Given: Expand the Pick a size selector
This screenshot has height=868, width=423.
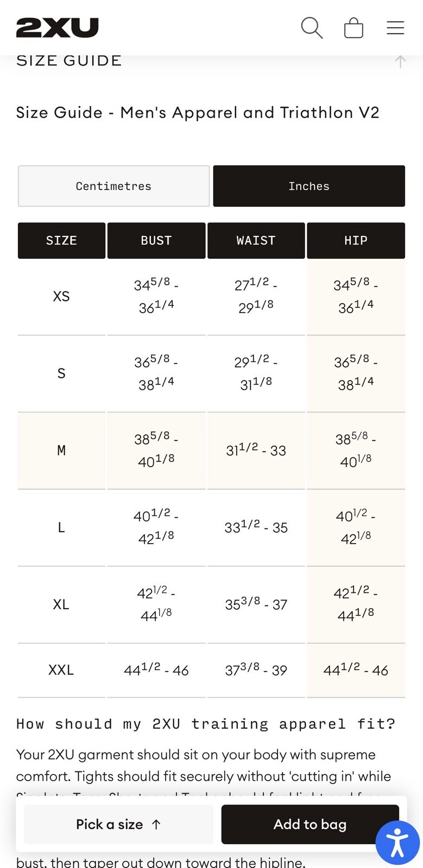Looking at the screenshot, I should pos(118,825).
